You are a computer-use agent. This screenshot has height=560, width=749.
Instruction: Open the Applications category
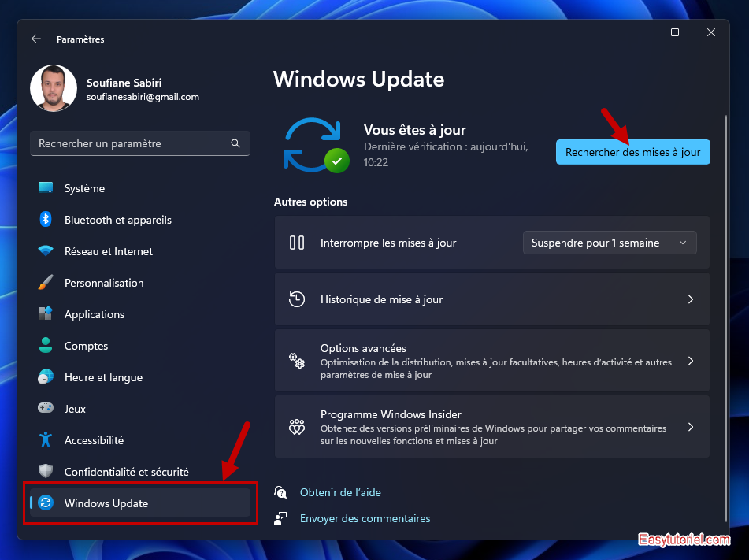click(x=140, y=314)
